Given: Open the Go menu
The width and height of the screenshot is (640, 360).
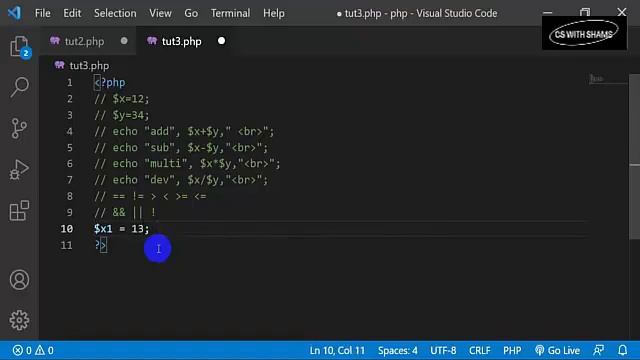Looking at the screenshot, I should click(x=191, y=13).
